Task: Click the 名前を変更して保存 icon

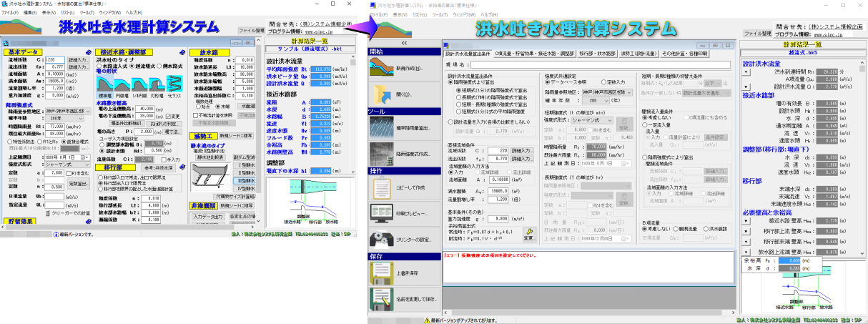Action: click(381, 298)
